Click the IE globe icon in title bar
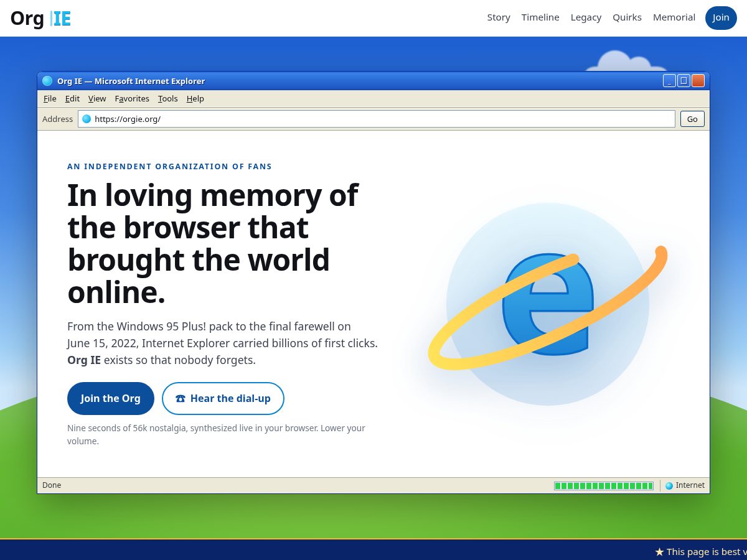The width and height of the screenshot is (747, 560). tap(47, 81)
